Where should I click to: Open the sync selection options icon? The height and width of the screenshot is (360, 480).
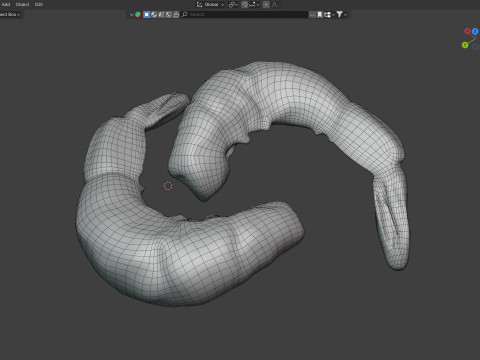(x=329, y=14)
